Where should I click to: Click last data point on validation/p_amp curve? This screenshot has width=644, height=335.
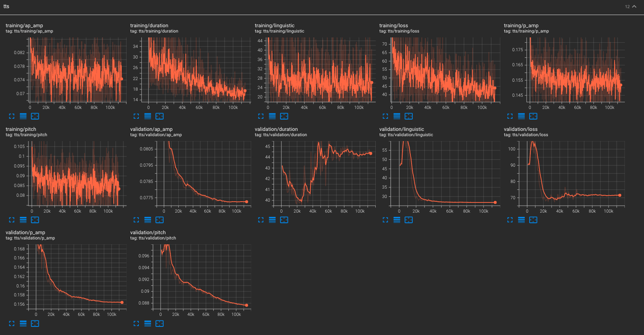pyautogui.click(x=122, y=302)
